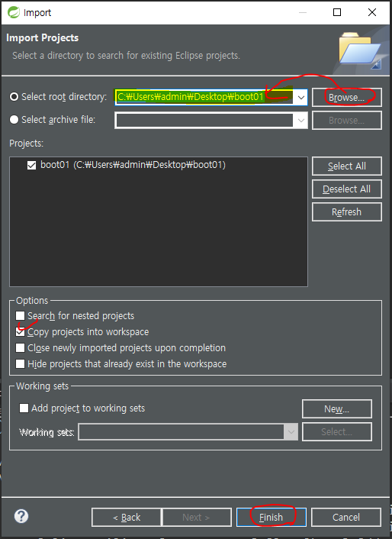The width and height of the screenshot is (392, 539).
Task: Open the root directory dropdown arrow
Action: click(301, 97)
